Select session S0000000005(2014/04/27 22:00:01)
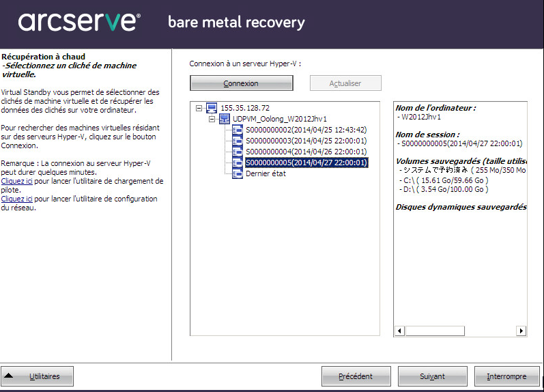Viewport: 544px width, 392px height. pyautogui.click(x=306, y=163)
